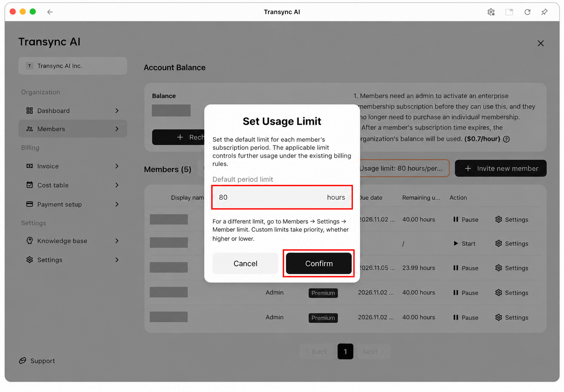Click the Next pagination button
This screenshot has width=564, height=392.
coord(373,352)
